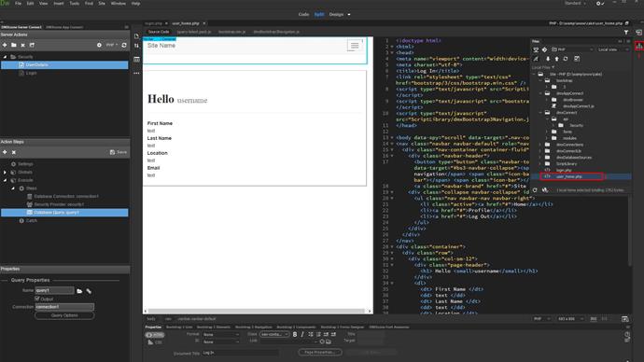Click the file management arrows icon in vertical toolbar
Image resolution: width=644 pixels, height=362 pixels.
coord(137,46)
